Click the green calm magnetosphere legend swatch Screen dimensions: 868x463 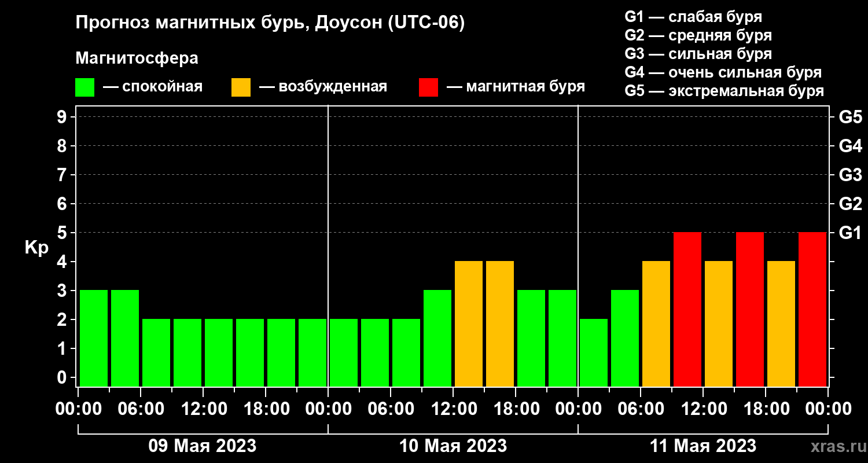[x=85, y=87]
